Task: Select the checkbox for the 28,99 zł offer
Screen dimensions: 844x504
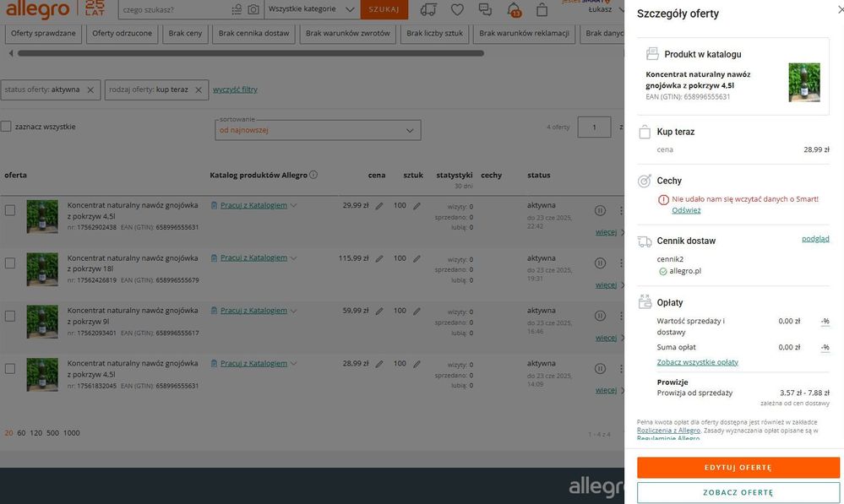Action: coord(9,368)
